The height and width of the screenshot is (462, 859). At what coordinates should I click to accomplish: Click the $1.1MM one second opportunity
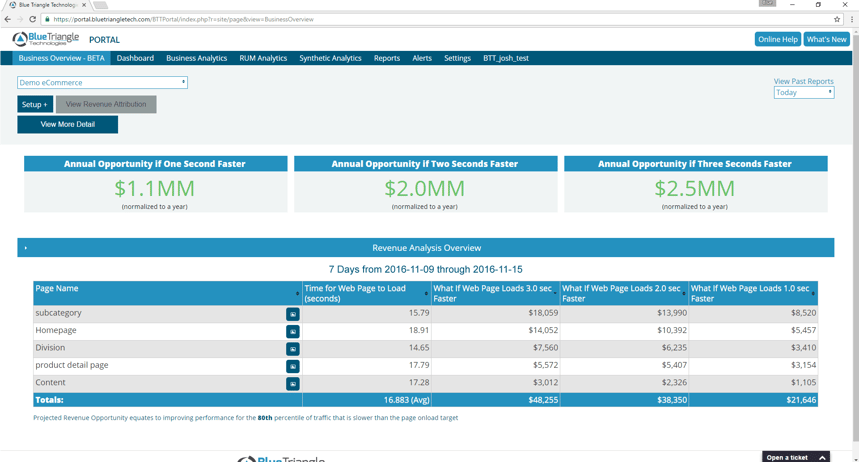(x=154, y=189)
